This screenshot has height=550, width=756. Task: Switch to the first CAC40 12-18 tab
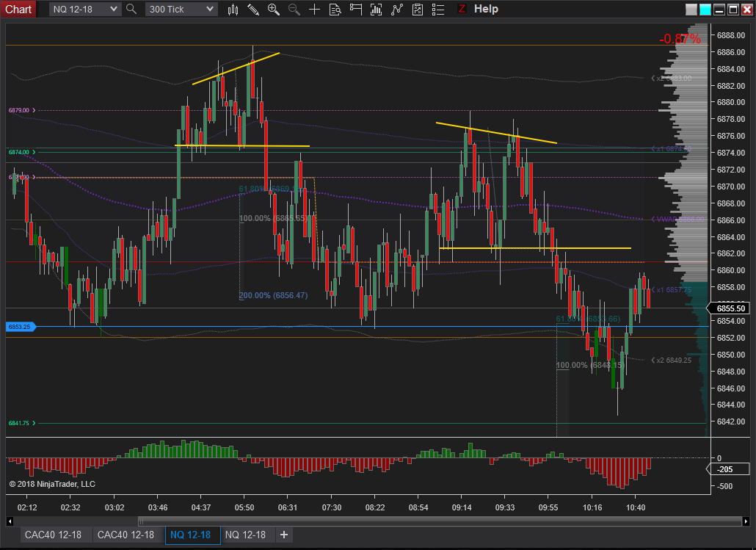(53, 535)
